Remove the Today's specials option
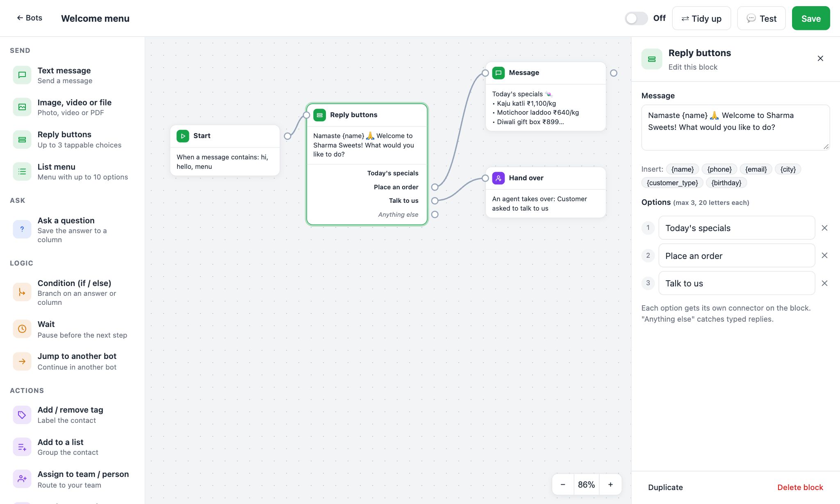The image size is (840, 504). [825, 228]
